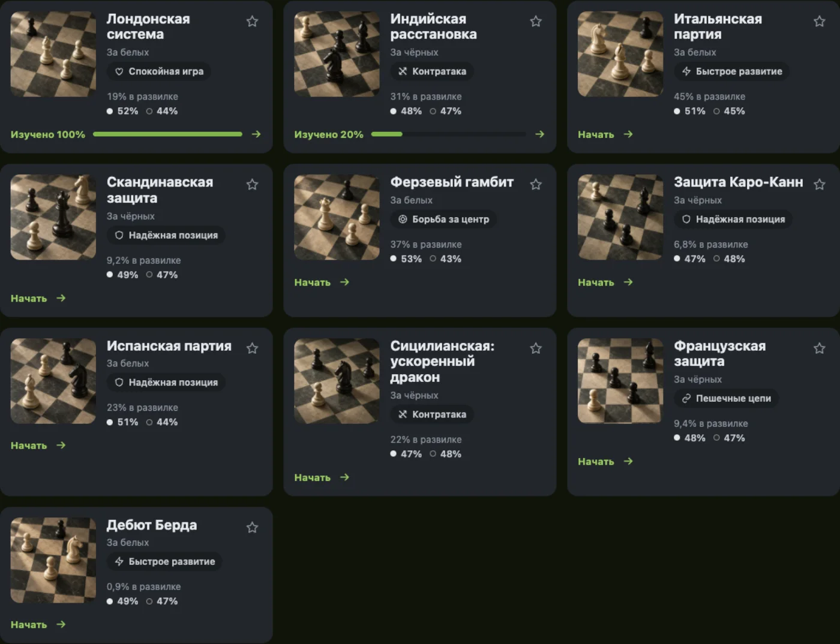Click Начать on Сицилианская: ускоренный дракон

pos(322,477)
